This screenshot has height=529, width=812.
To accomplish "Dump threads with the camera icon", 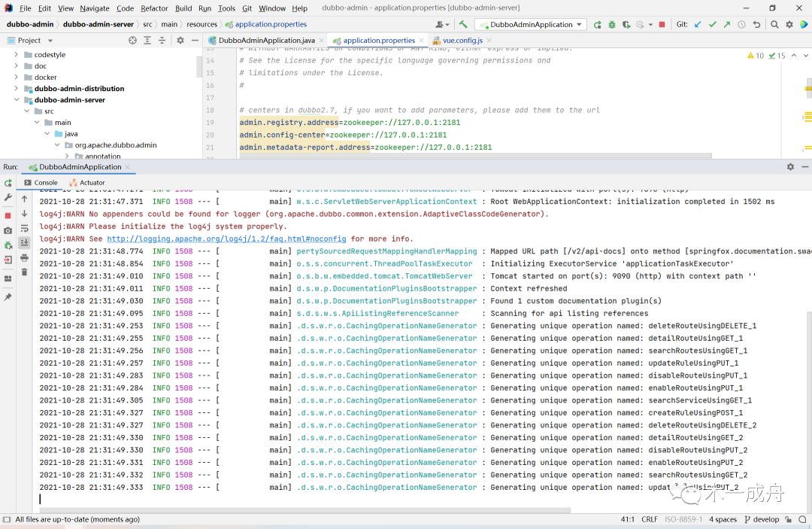I will click(x=8, y=230).
